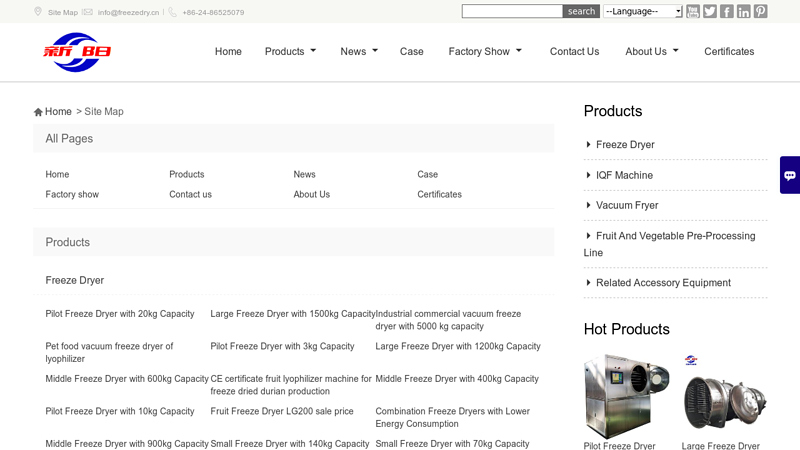Viewport: 800px width, 450px height.
Task: Open Fruit Freeze Dryer LG200 sale price
Action: 282,411
